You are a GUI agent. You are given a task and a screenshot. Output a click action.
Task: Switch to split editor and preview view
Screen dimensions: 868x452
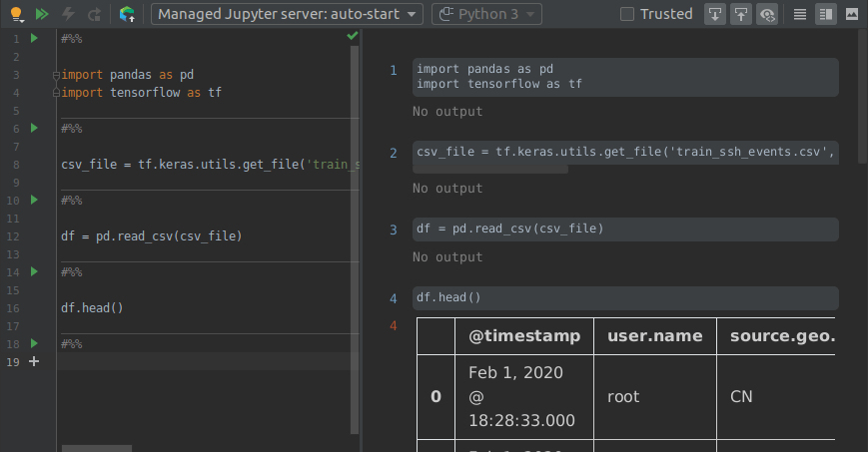point(825,14)
